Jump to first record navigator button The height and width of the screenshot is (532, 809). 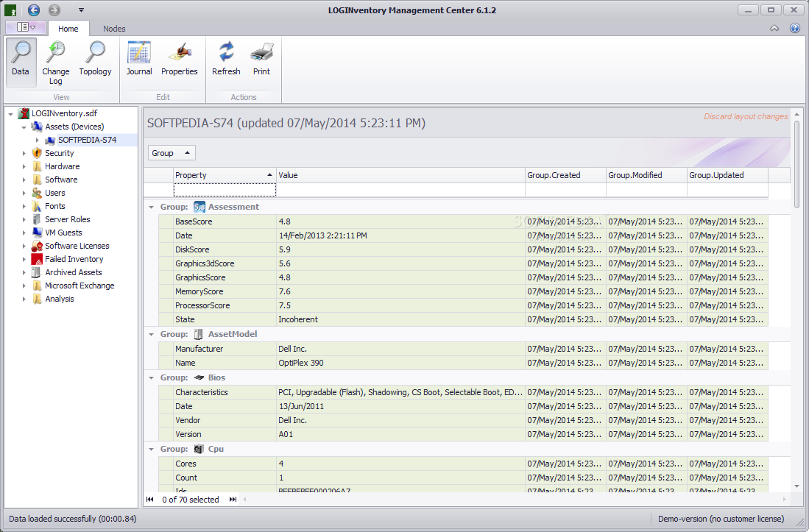[x=150, y=499]
